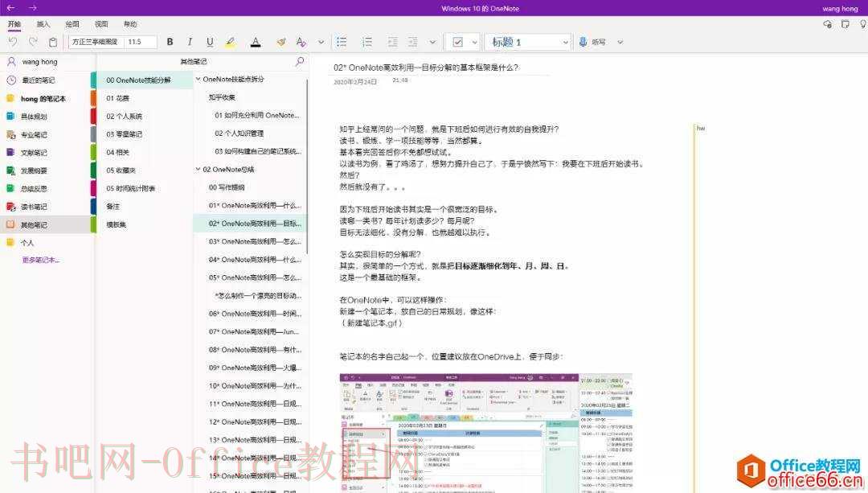Collapse the 02 OneNote总结 page group
Viewport: 868px width, 493px height.
click(199, 170)
